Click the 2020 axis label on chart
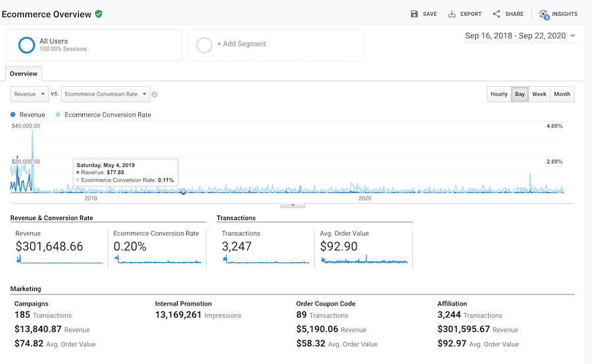 364,198
